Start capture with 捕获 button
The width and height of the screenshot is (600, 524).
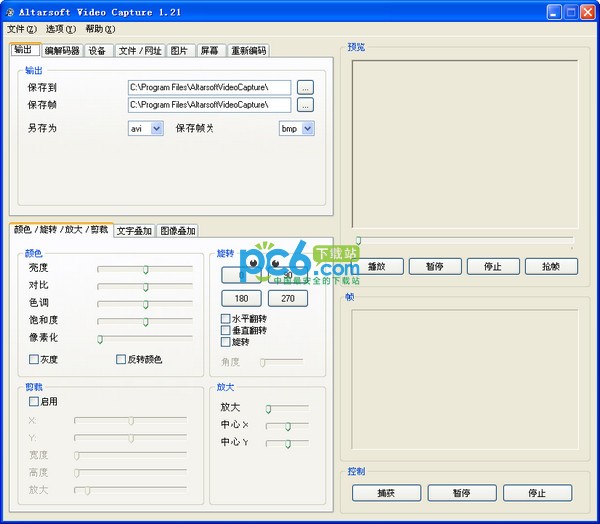tap(386, 493)
